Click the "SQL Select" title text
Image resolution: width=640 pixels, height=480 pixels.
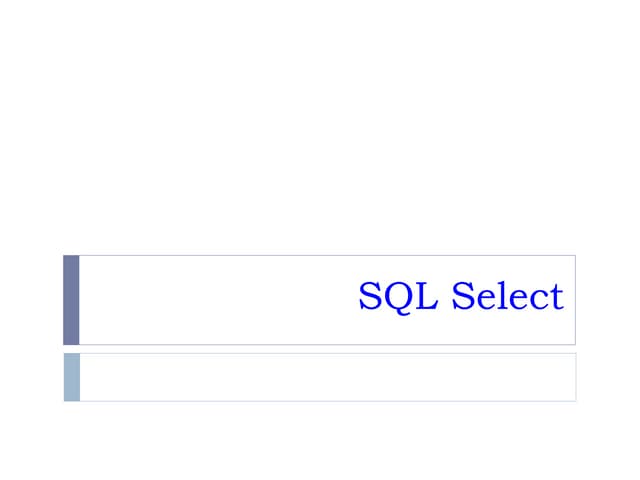(x=461, y=297)
